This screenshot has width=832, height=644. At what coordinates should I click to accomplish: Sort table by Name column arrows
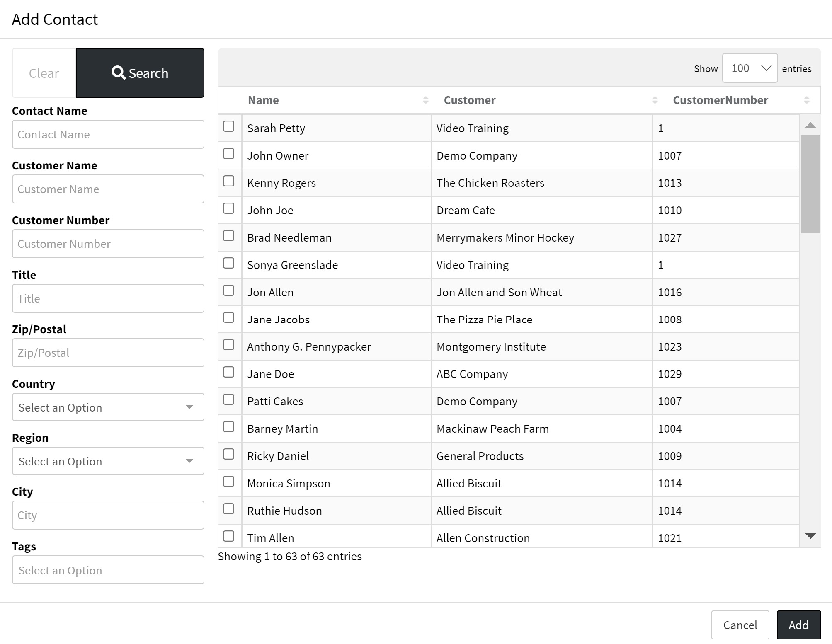pyautogui.click(x=425, y=100)
